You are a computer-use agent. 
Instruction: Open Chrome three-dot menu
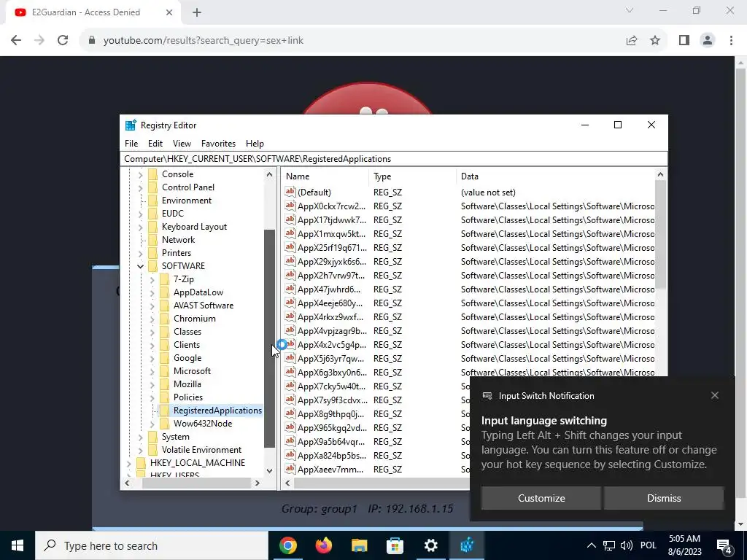(731, 41)
